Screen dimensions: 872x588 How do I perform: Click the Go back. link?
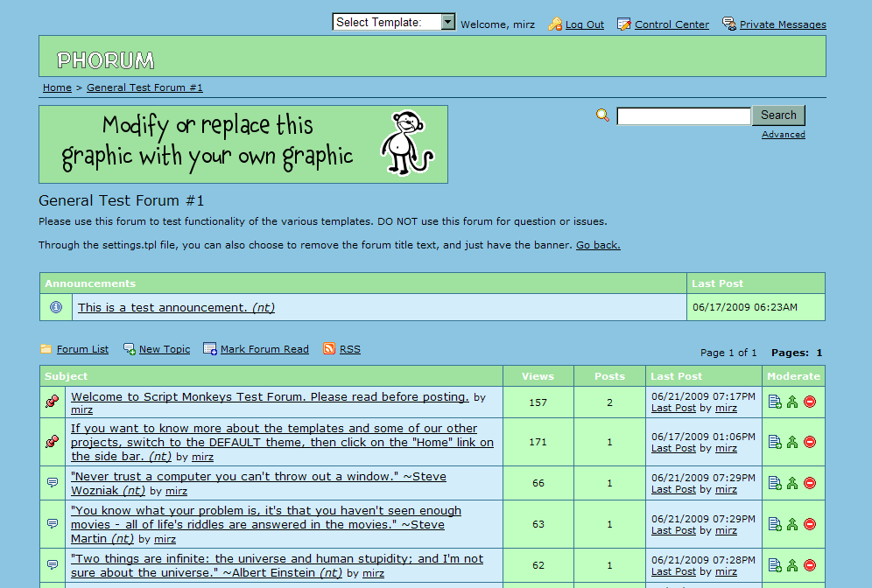pyautogui.click(x=598, y=245)
